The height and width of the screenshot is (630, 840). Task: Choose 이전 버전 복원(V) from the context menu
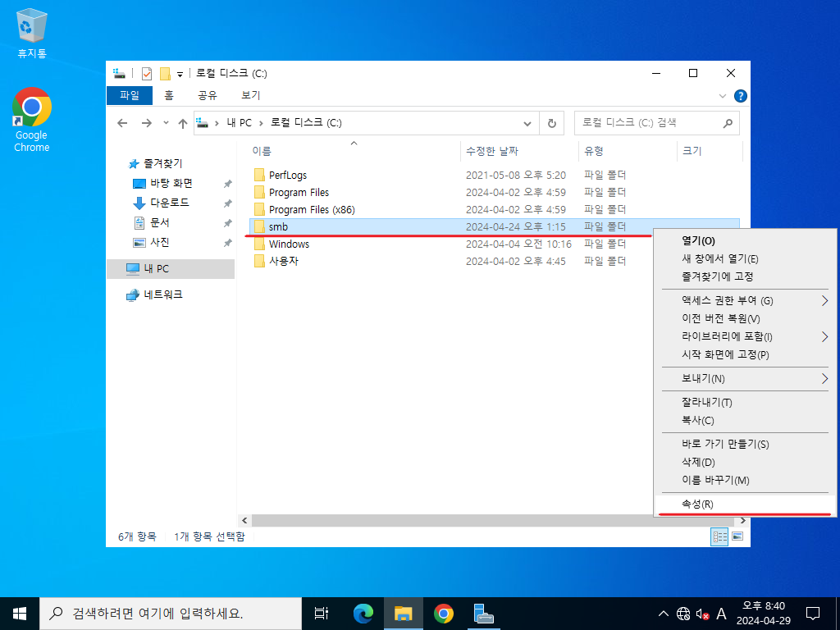tap(745, 319)
